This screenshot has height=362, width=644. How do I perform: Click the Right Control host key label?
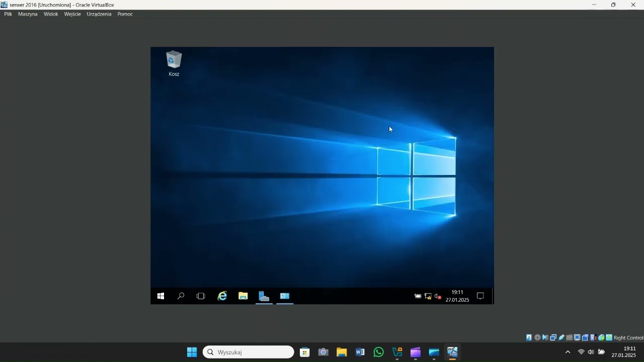click(628, 338)
